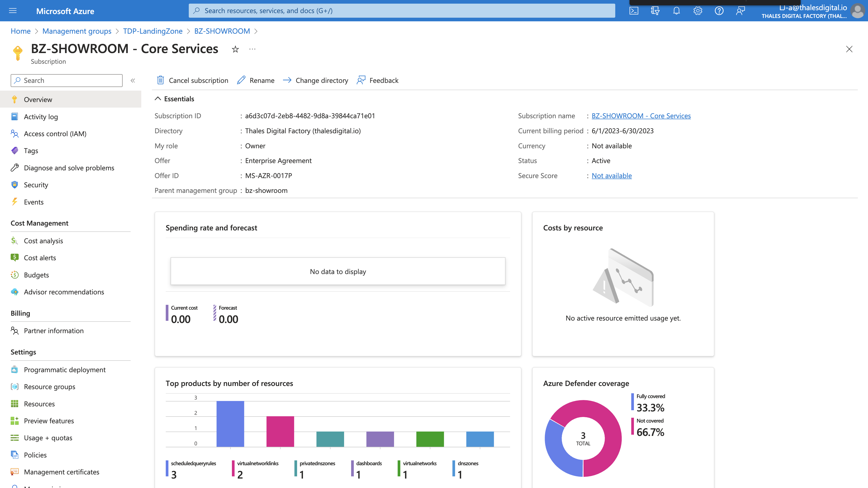The height and width of the screenshot is (488, 868).
Task: Open the Directories and subscriptions filter icon
Action: (x=655, y=11)
